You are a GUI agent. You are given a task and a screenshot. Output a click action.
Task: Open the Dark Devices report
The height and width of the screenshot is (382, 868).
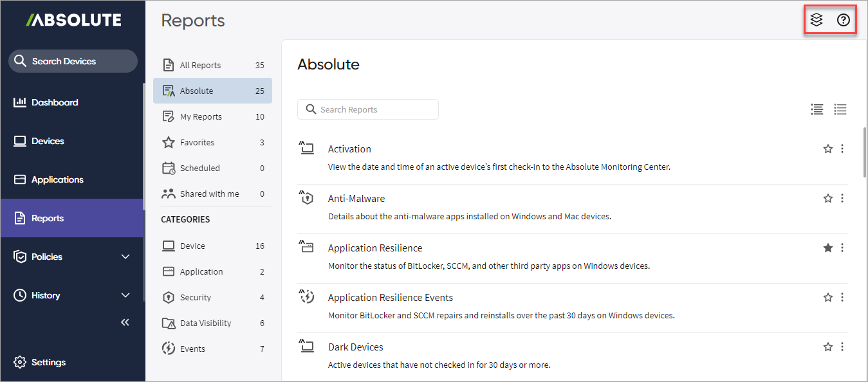tap(356, 347)
